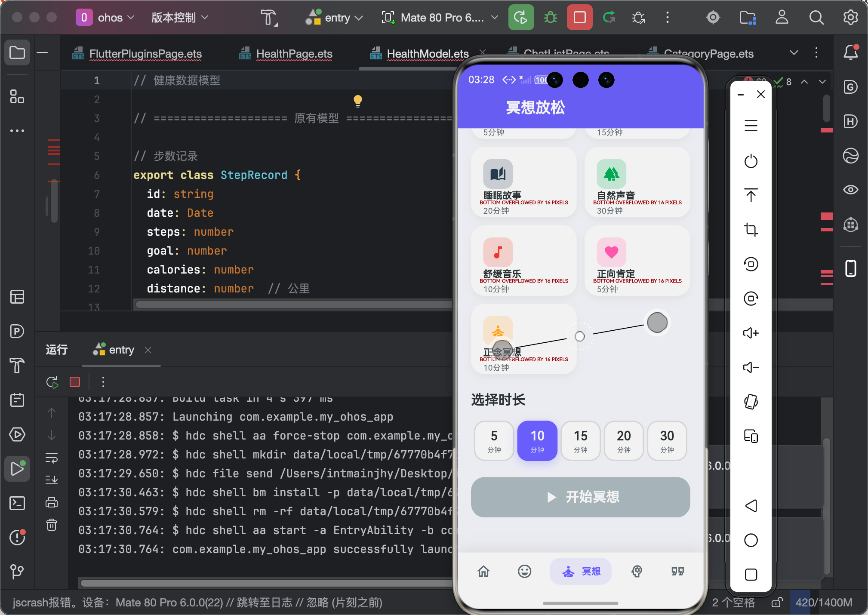Click the memory indicator 420/1400M
Viewport: 868px width, 615px height.
(x=823, y=603)
